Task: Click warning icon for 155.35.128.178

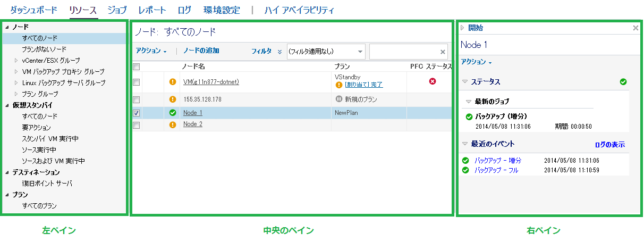Action: (x=172, y=99)
